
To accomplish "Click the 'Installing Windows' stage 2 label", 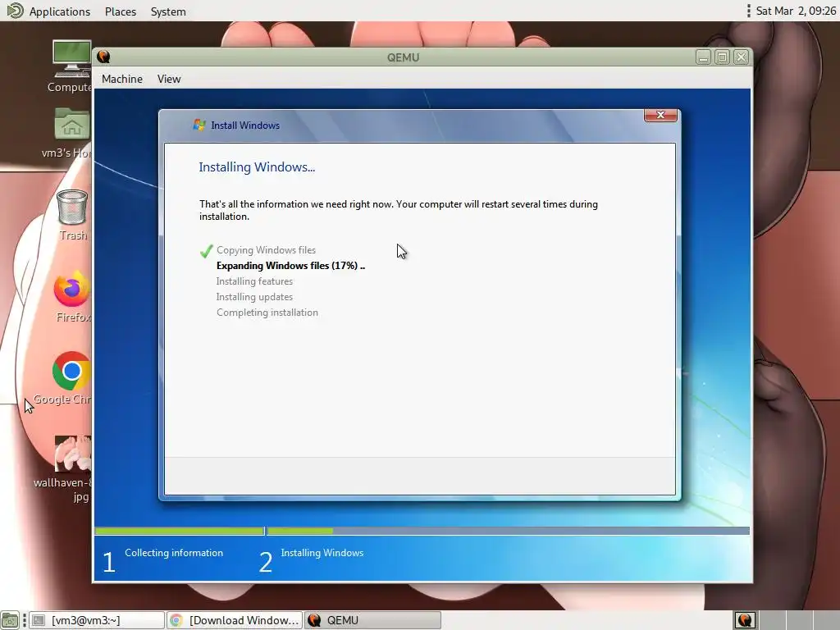I will tap(322, 553).
